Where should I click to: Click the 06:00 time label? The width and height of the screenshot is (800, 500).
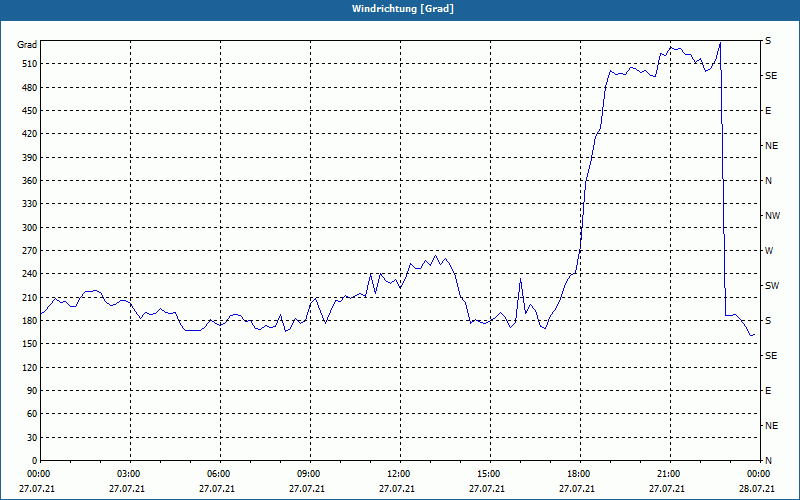tap(220, 473)
